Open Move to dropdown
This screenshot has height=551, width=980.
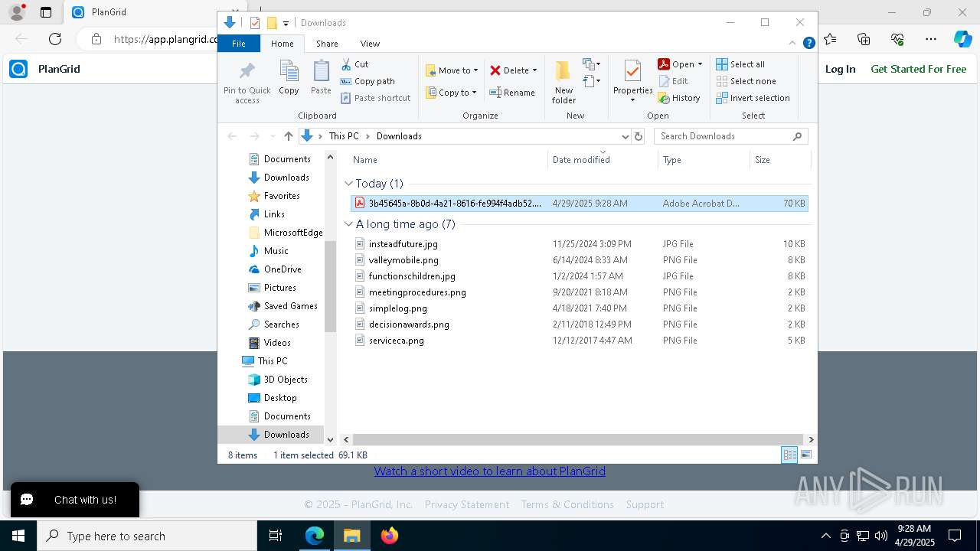452,70
